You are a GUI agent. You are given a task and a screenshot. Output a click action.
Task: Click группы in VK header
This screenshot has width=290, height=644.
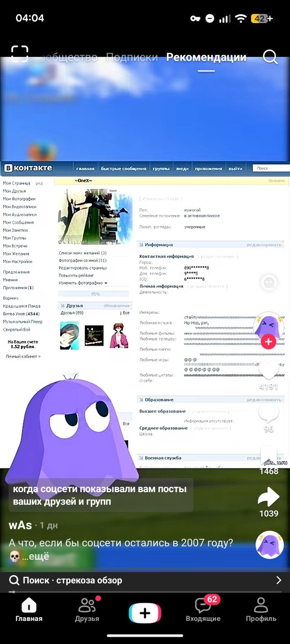[161, 169]
